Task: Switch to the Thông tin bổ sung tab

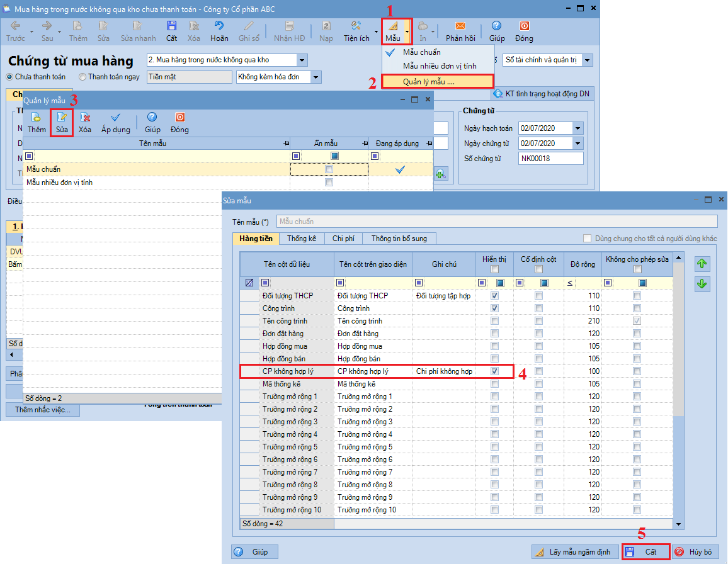Action: [399, 239]
